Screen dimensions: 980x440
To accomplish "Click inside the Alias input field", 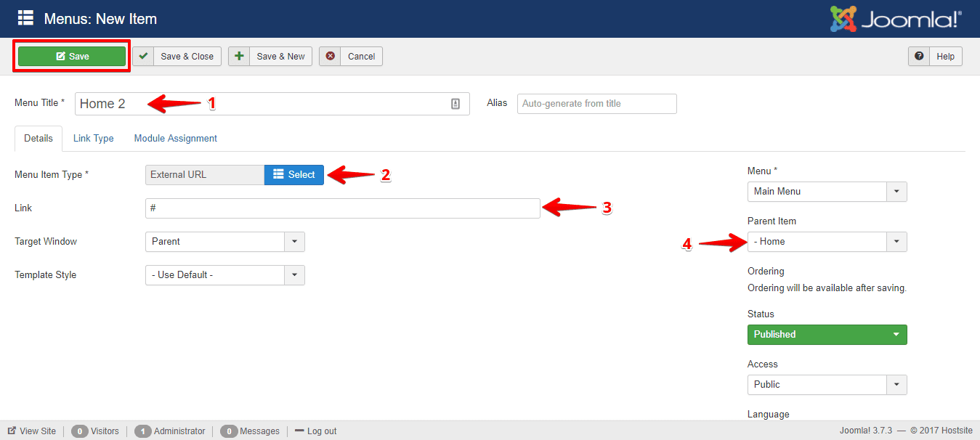I will coord(596,103).
